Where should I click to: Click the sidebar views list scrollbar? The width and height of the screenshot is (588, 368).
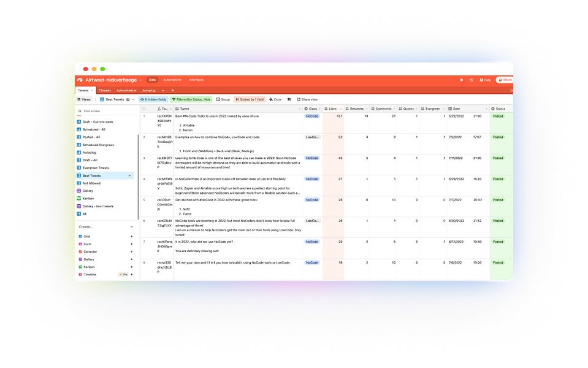pos(139,176)
